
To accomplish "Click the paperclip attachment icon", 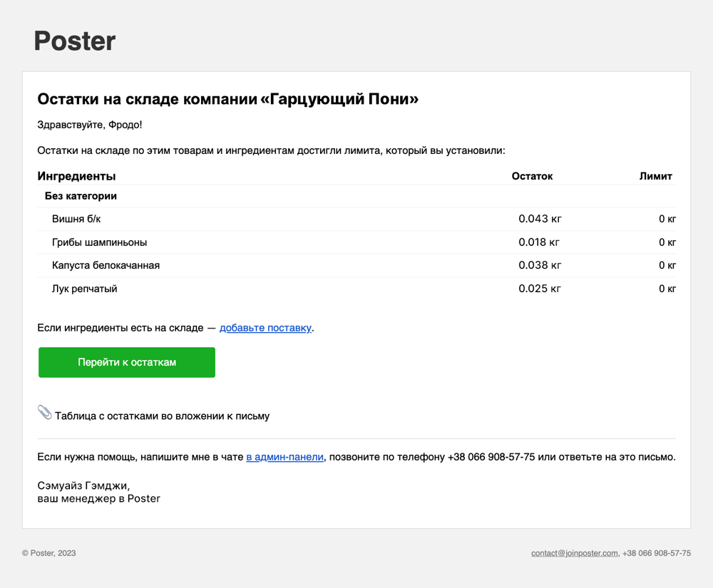I will tap(44, 412).
